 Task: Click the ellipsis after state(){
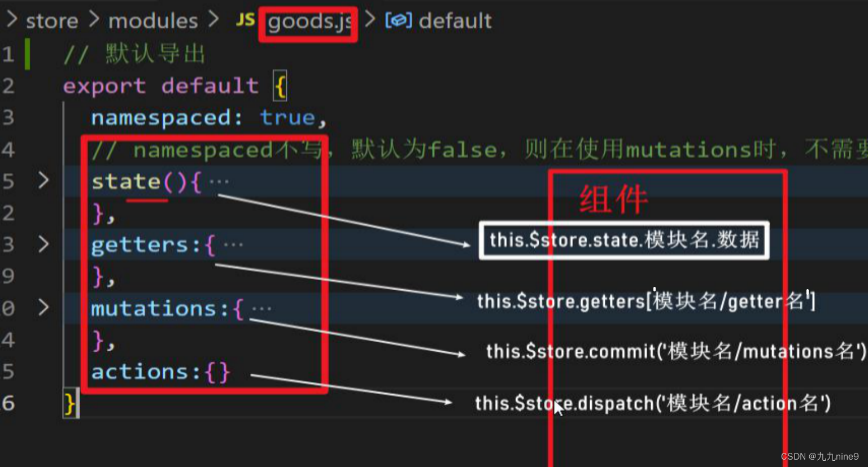pyautogui.click(x=219, y=182)
